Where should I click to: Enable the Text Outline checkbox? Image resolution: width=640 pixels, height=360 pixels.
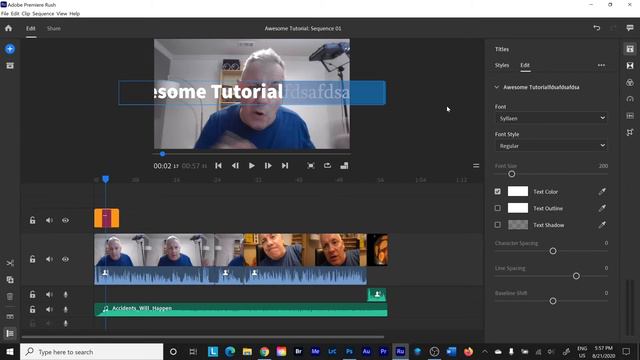pos(498,208)
